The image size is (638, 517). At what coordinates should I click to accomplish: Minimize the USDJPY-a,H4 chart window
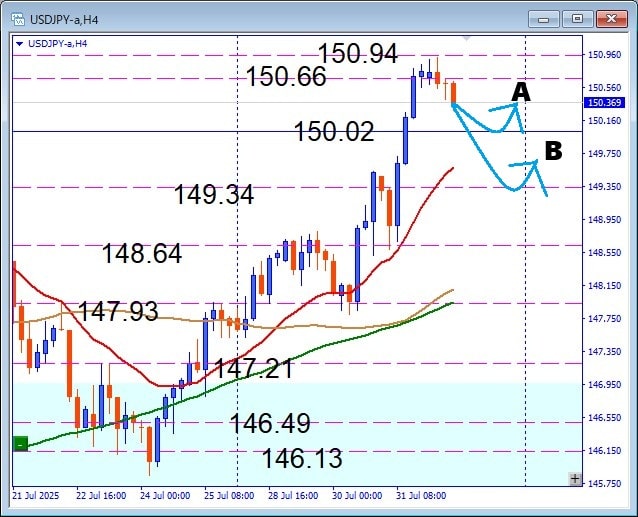(544, 19)
